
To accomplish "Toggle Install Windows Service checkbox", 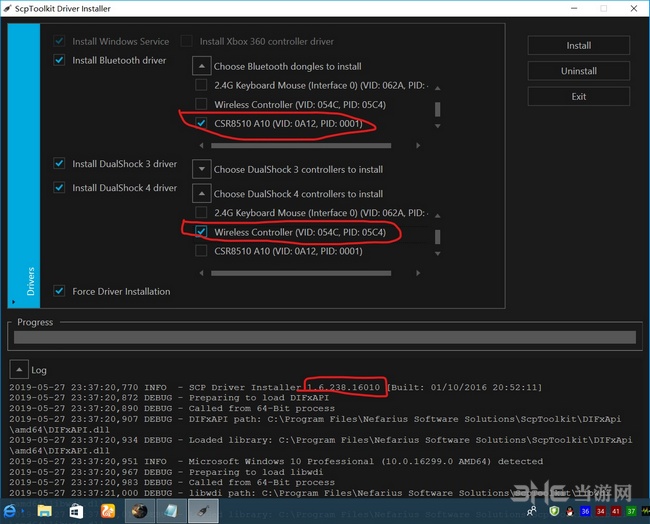I will point(59,41).
